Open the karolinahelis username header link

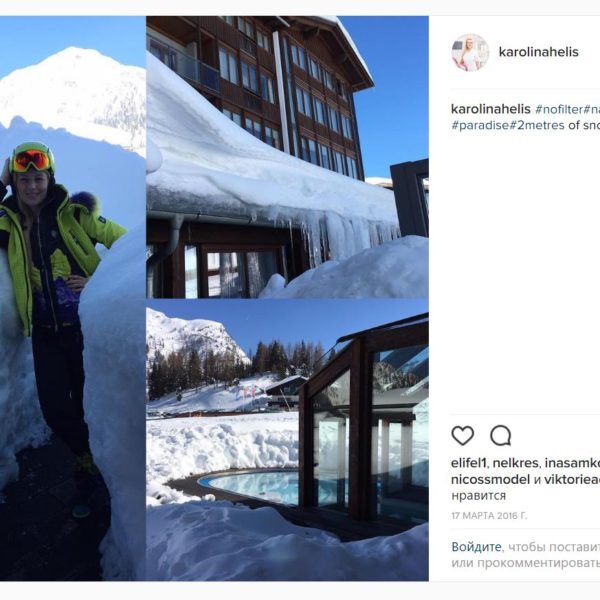(538, 52)
